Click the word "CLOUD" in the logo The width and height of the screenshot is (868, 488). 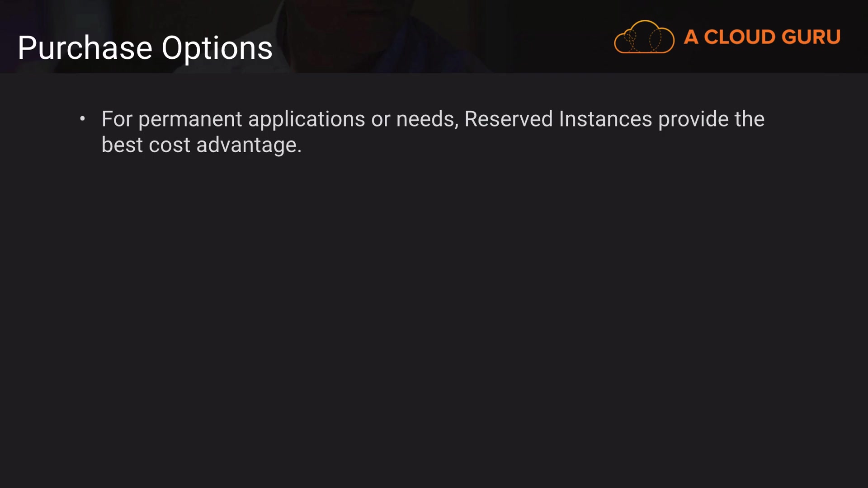[740, 37]
